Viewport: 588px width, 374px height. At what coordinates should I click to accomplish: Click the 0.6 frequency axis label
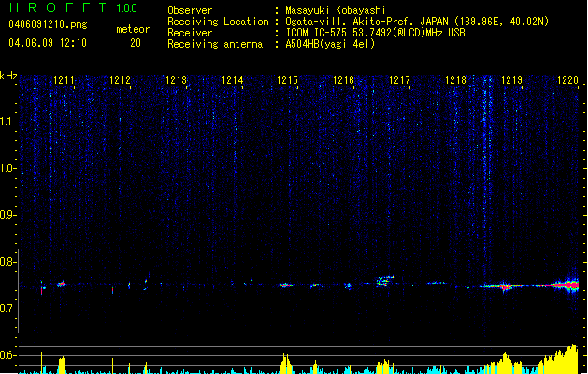click(8, 355)
